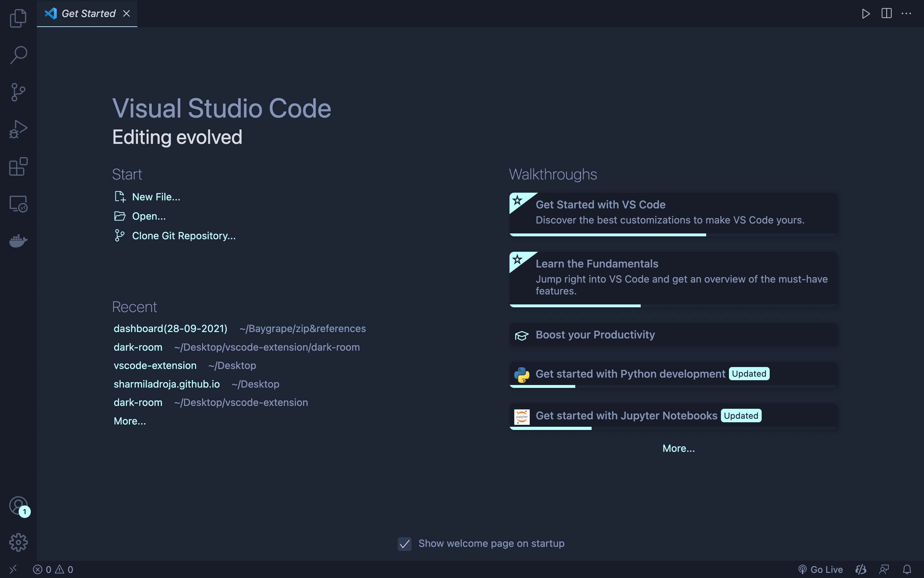This screenshot has height=578, width=924.
Task: Click the git branch icon beside Clone
Action: [x=119, y=235]
